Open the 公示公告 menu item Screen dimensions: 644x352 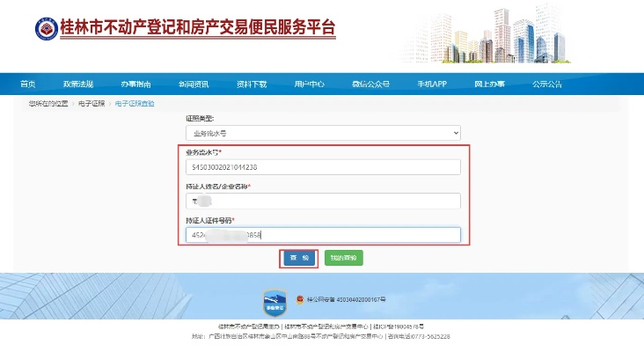point(546,84)
